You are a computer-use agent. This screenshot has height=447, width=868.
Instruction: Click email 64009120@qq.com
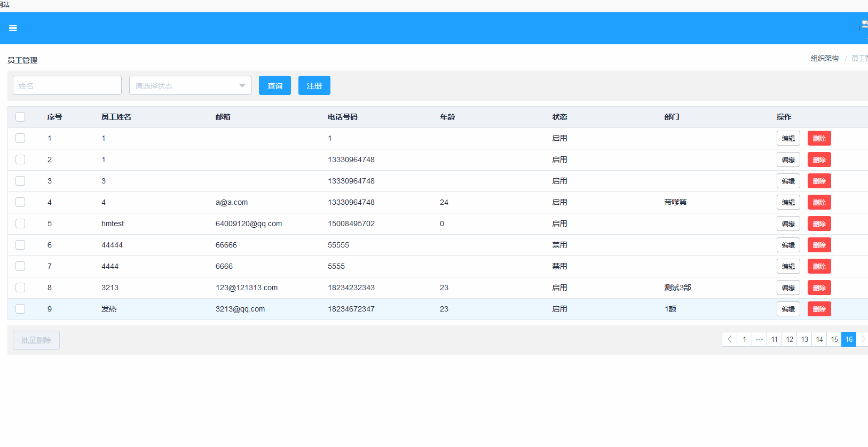249,223
